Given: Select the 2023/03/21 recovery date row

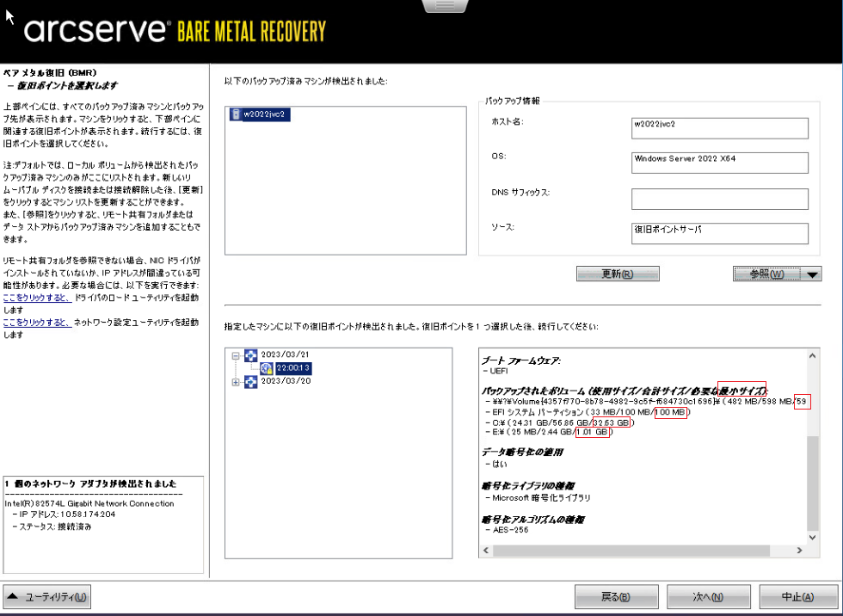Looking at the screenshot, I should tap(285, 354).
